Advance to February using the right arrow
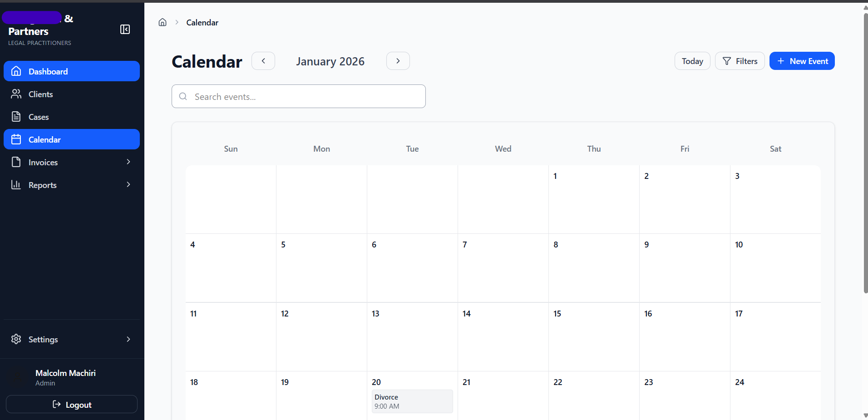This screenshot has width=868, height=420. coord(398,60)
